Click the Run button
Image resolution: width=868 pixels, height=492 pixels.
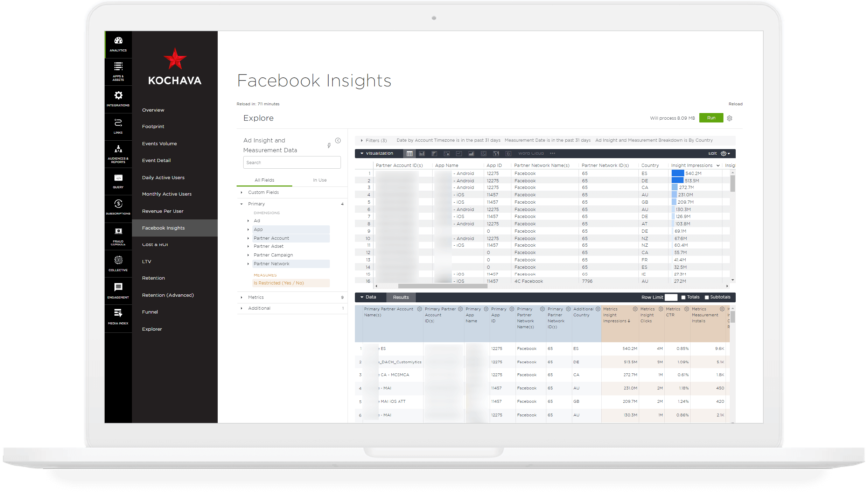711,118
